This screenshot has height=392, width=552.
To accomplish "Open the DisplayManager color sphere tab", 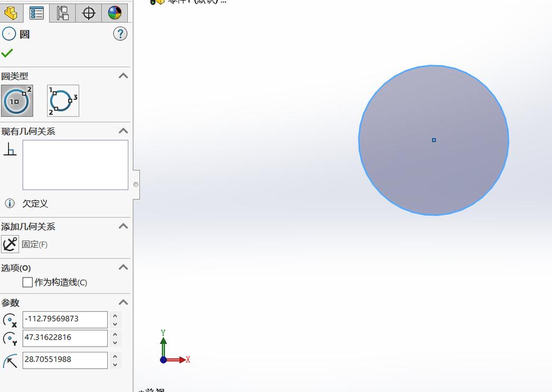I will click(115, 13).
